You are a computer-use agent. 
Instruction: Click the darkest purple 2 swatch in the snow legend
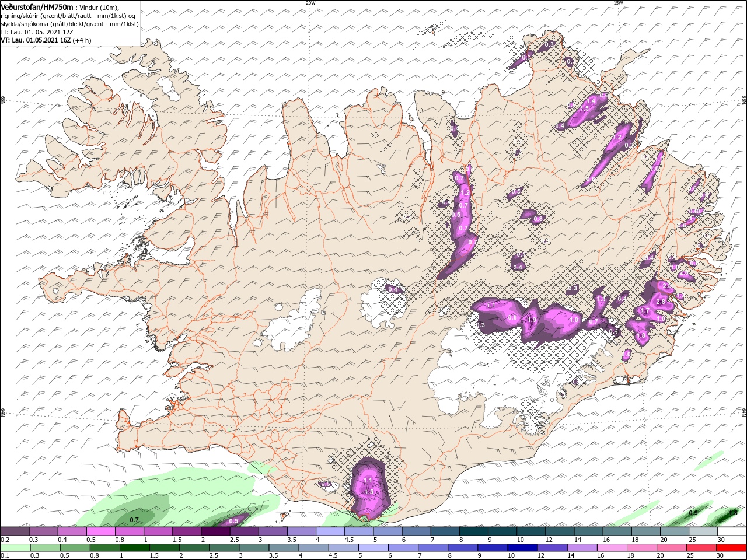pos(215,531)
